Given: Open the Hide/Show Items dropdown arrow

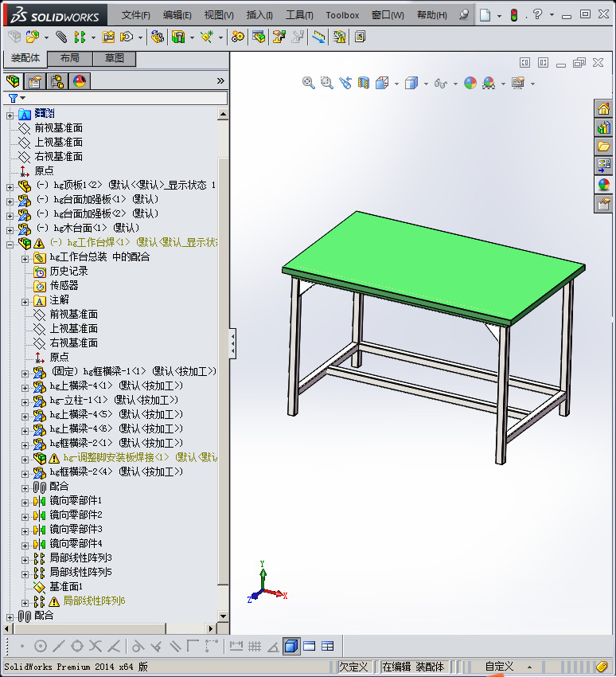Looking at the screenshot, I should point(455,84).
